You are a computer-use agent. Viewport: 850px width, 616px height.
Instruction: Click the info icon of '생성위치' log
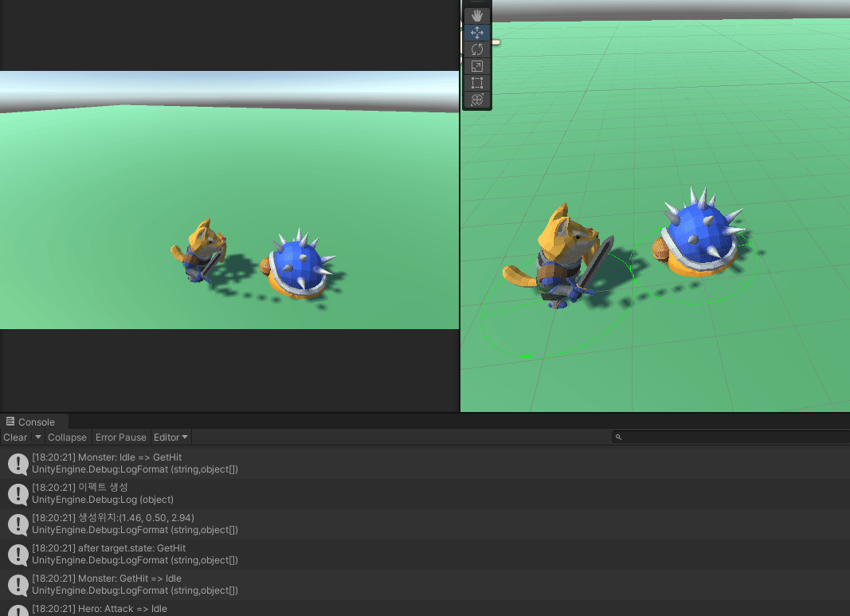[18, 524]
